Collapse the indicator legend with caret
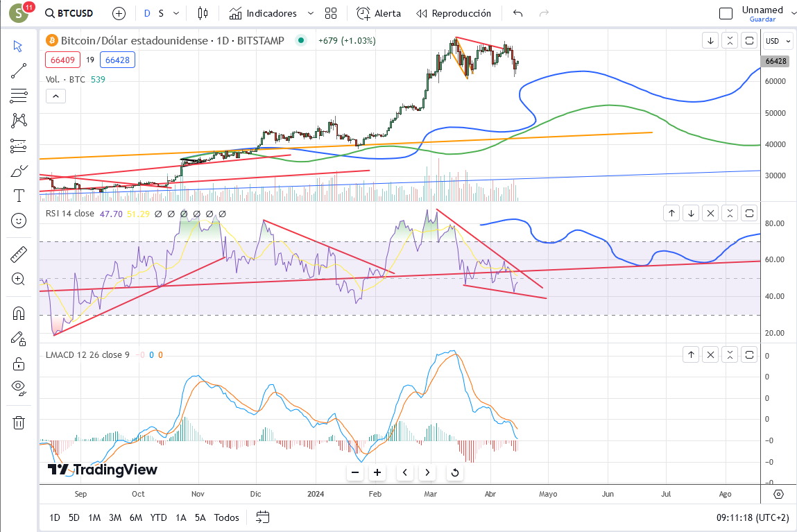 [x=56, y=96]
